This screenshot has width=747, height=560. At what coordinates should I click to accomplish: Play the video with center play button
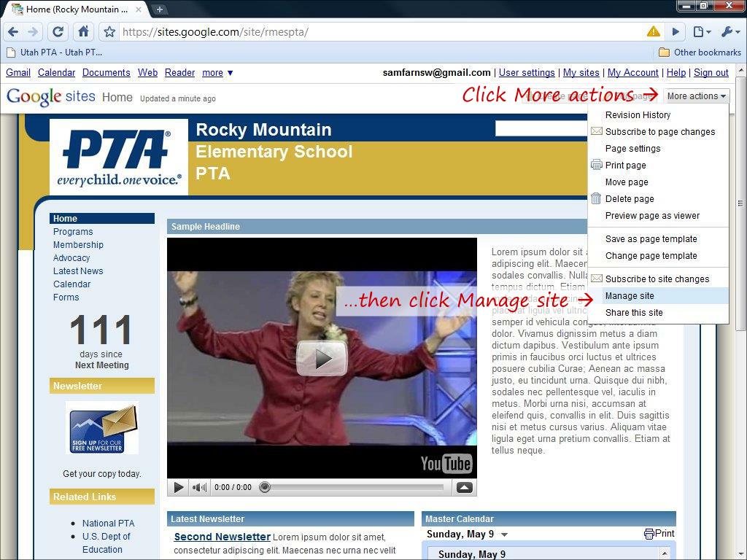322,358
